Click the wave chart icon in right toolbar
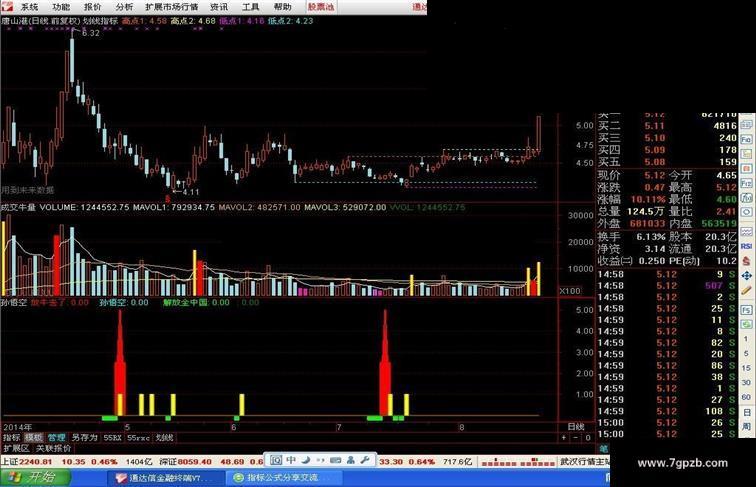This screenshot has width=756, height=487. tap(746, 231)
